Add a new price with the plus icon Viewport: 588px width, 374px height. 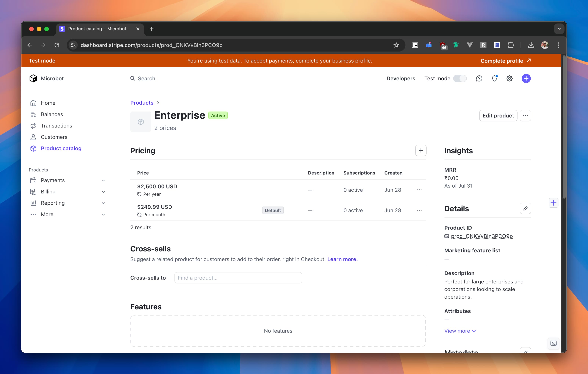point(421,150)
